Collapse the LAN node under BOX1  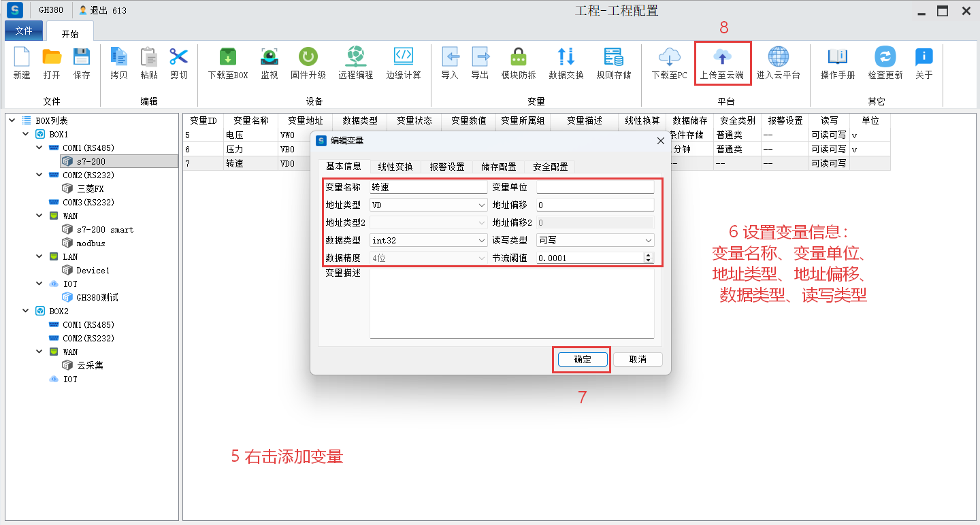tap(39, 256)
